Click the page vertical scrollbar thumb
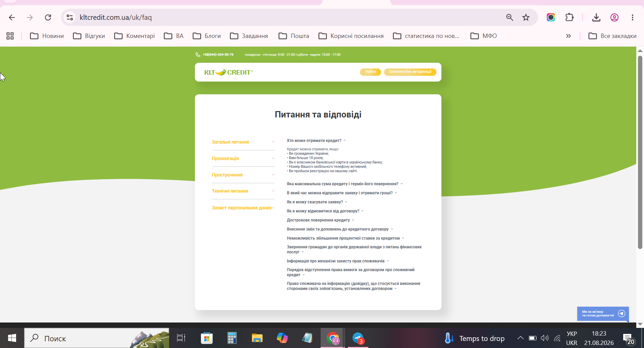Image resolution: width=644 pixels, height=348 pixels. point(640,152)
